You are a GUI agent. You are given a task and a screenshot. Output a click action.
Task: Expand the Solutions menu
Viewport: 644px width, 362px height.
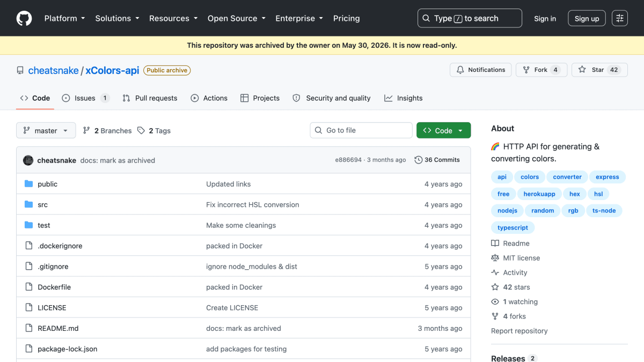pyautogui.click(x=117, y=18)
